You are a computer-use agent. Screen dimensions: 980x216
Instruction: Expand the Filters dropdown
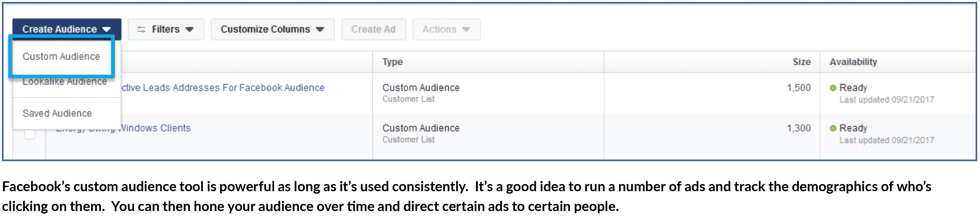coord(166,29)
